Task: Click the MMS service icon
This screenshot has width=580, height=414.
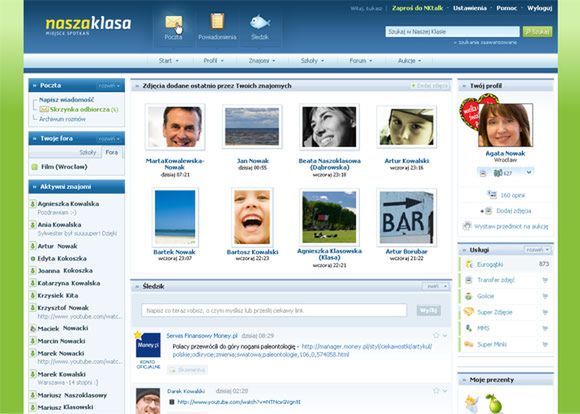Action: pyautogui.click(x=469, y=328)
